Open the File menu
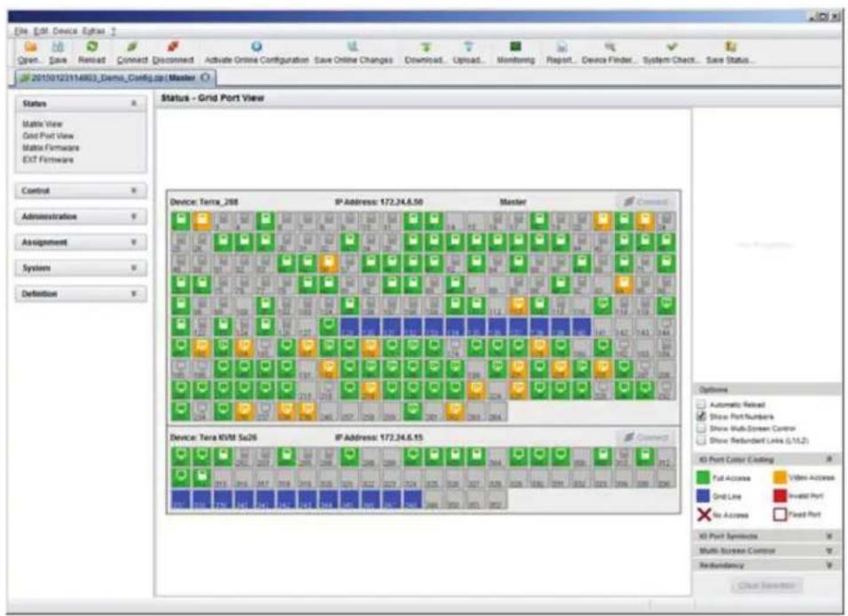Screen dimensions: 848x616 pyautogui.click(x=20, y=31)
